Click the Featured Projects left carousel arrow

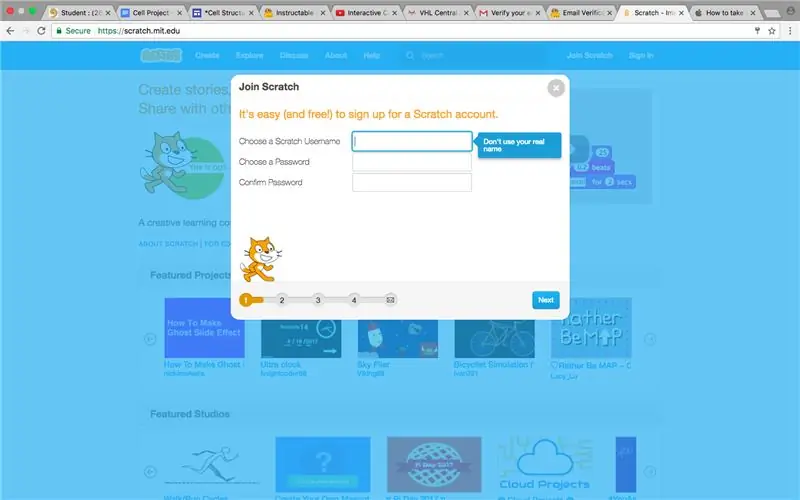[x=150, y=339]
